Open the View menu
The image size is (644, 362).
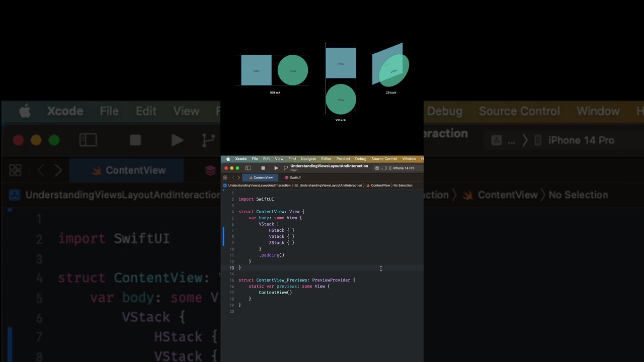(279, 159)
